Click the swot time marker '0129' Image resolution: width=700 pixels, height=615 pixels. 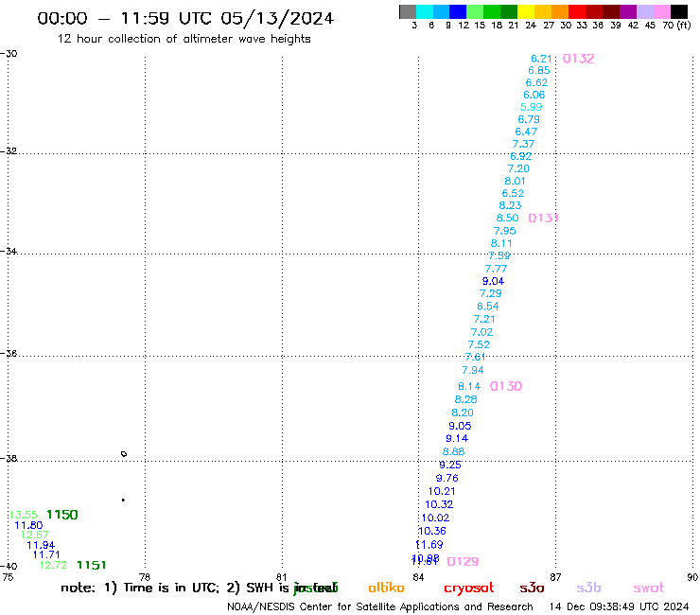tap(463, 562)
